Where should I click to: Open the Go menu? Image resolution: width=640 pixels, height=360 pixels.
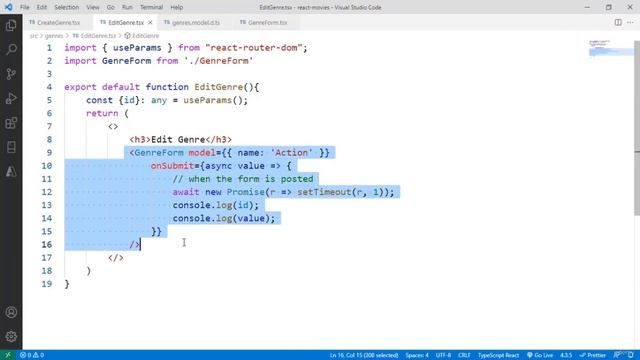(111, 7)
